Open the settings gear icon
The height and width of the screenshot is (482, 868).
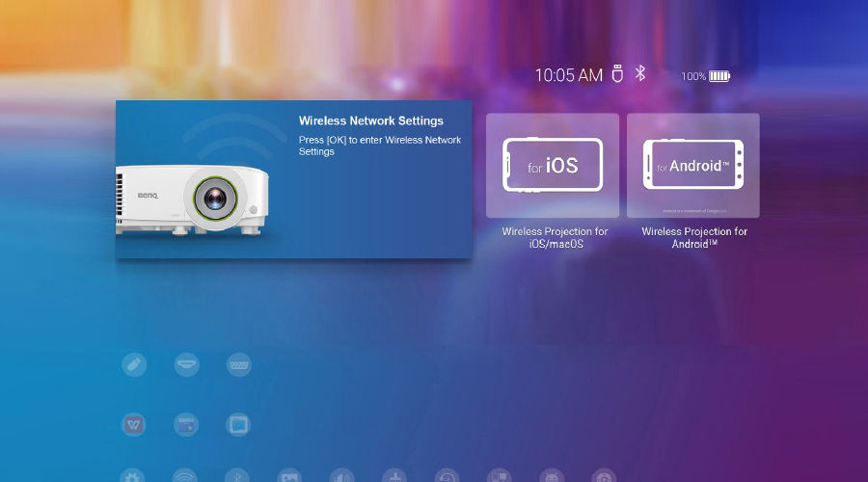tap(132, 476)
